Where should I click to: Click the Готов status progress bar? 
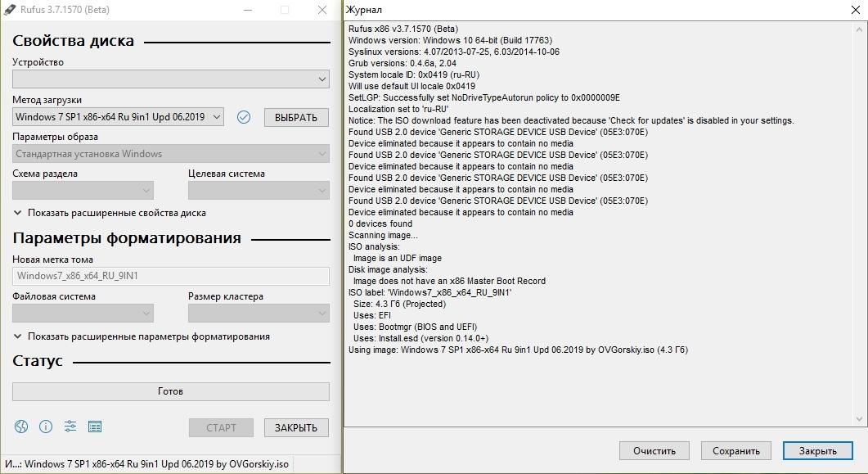(x=170, y=391)
